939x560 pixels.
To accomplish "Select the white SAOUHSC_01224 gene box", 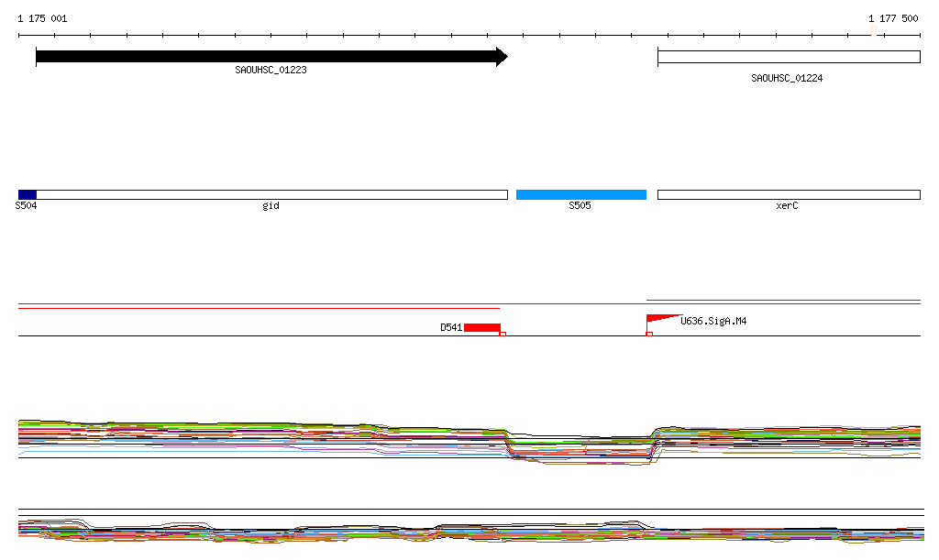I will [788, 57].
